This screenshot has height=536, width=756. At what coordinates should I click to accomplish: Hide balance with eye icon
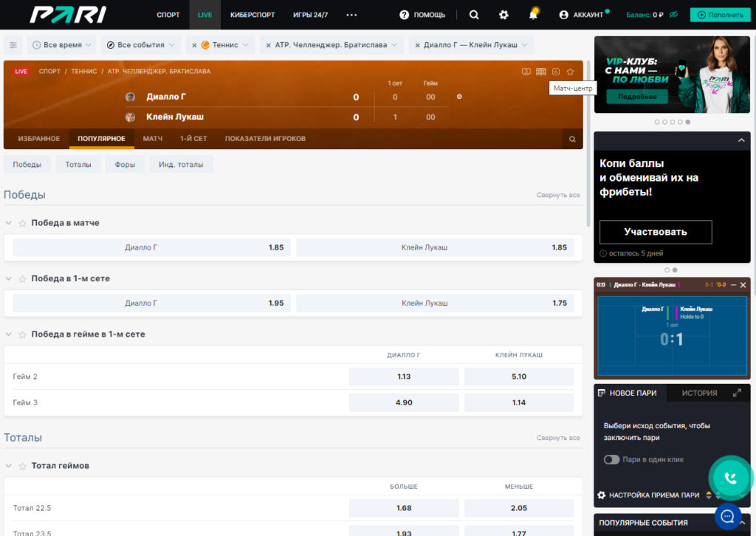[x=673, y=15]
